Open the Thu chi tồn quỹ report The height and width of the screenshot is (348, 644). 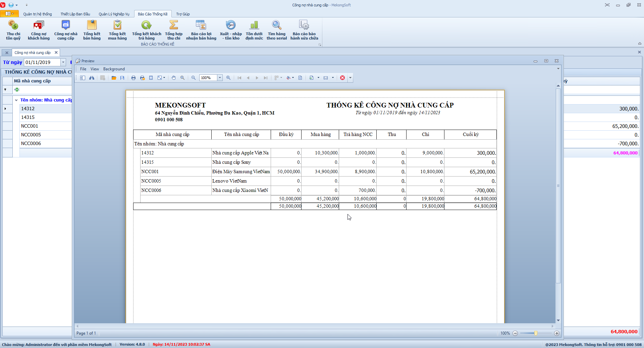pos(13,30)
